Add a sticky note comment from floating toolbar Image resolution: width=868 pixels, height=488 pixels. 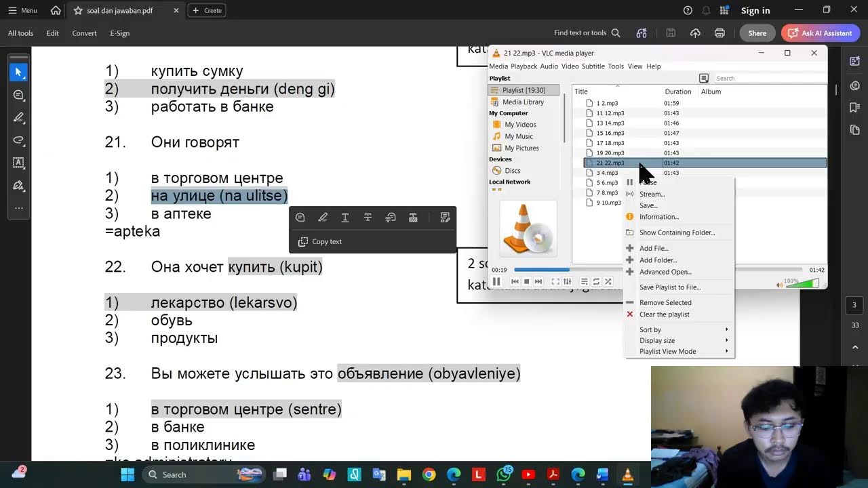300,218
